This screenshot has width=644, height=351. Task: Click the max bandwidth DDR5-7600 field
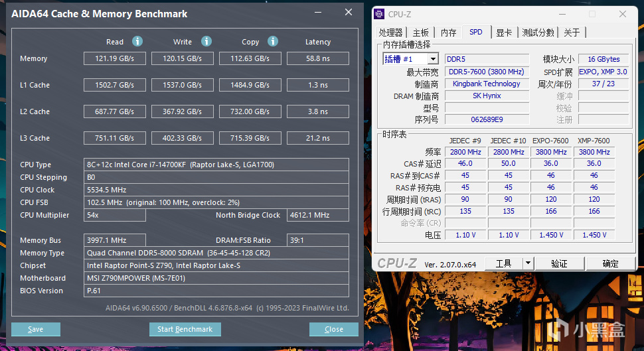pyautogui.click(x=487, y=72)
